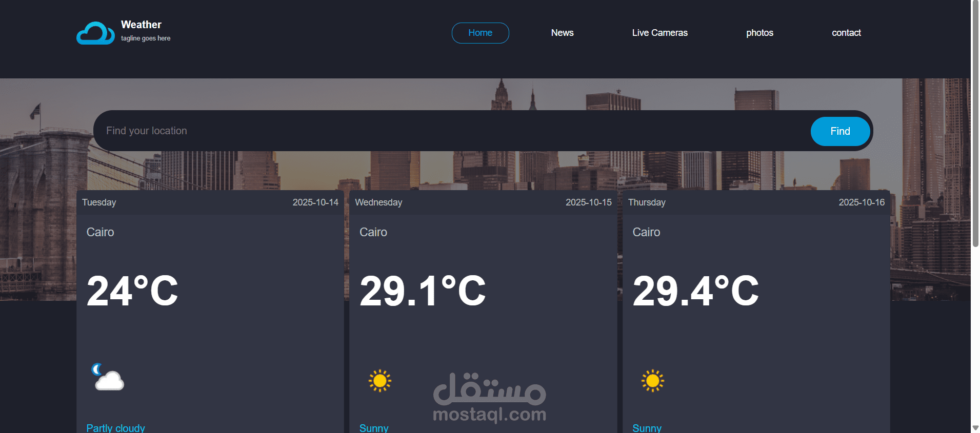Click the date 2025-10-16
Viewport: 980px width, 433px height.
pos(862,202)
